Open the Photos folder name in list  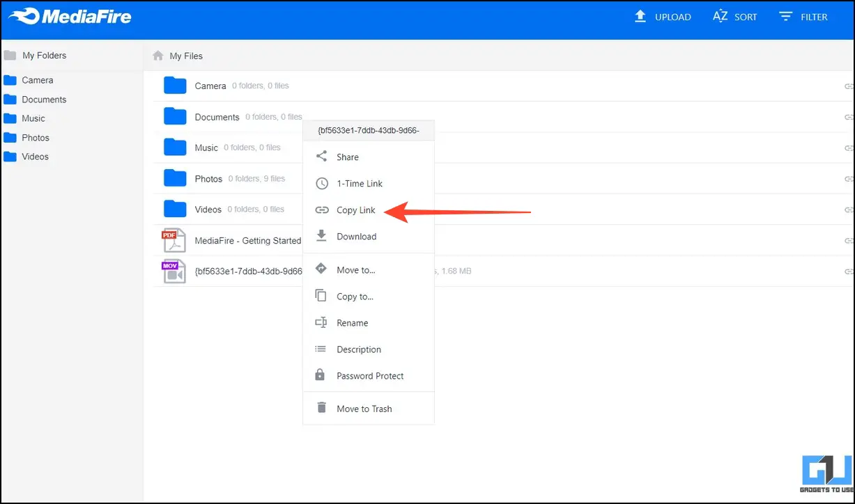[x=208, y=179]
